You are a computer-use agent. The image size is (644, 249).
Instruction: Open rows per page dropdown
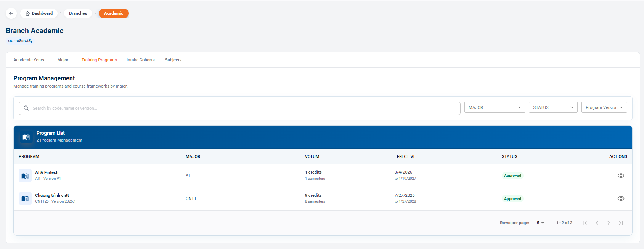[540, 223]
